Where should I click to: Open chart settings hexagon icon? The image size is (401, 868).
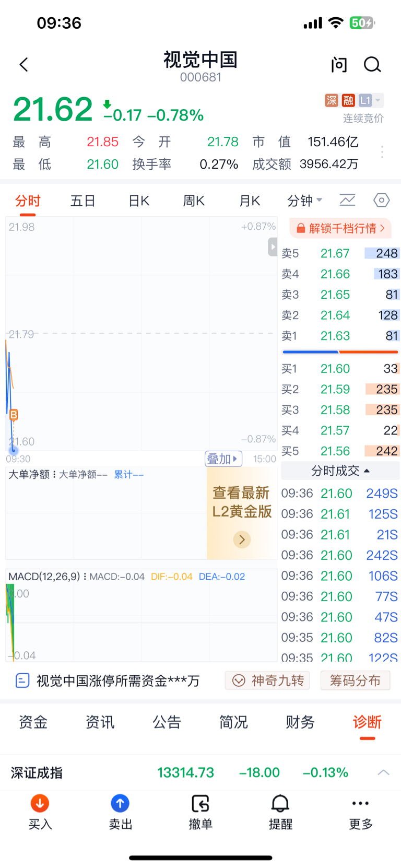(x=382, y=200)
